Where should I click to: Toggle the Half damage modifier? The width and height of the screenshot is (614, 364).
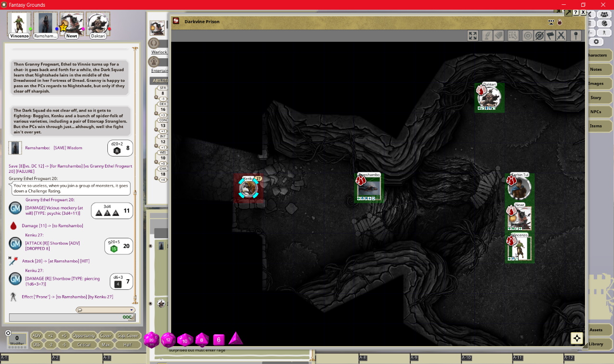[128, 345]
